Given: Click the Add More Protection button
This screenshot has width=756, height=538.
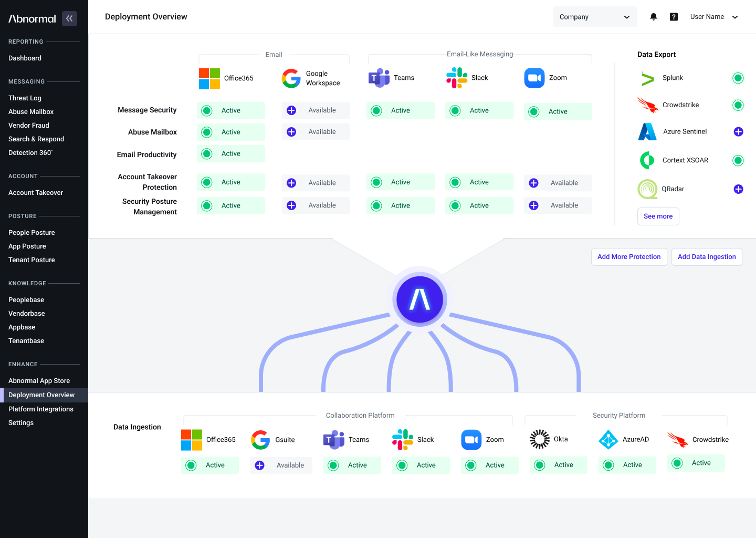Looking at the screenshot, I should point(629,257).
